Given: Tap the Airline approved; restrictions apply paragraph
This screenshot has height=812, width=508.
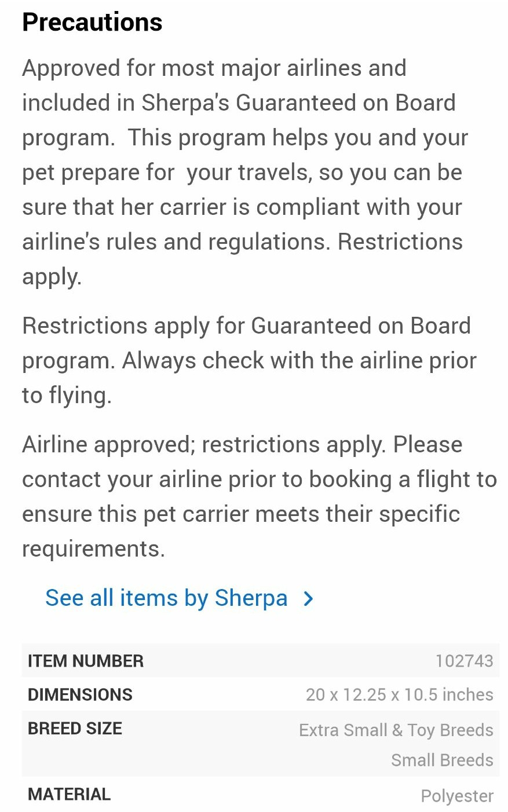Looking at the screenshot, I should tap(260, 496).
